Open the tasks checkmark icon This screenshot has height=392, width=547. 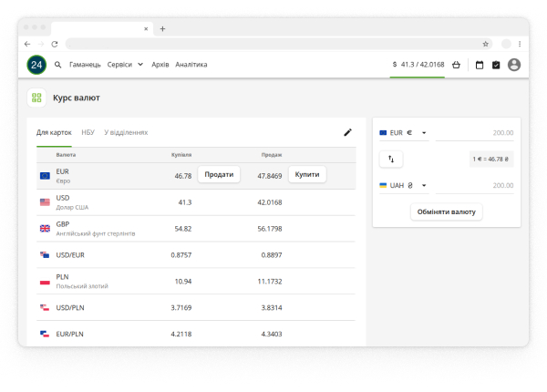tap(496, 65)
